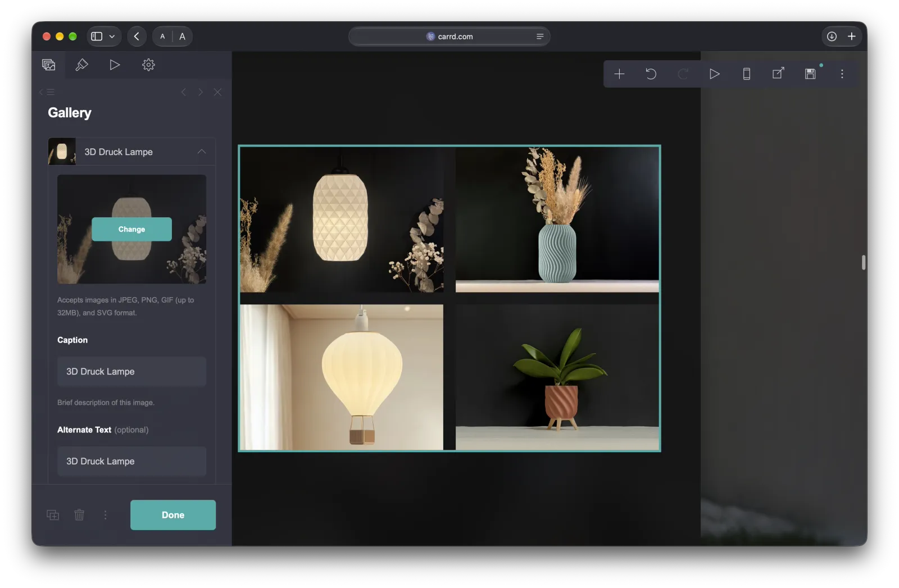899x588 pixels.
Task: Select the balloon lamp gallery image
Action: [342, 377]
